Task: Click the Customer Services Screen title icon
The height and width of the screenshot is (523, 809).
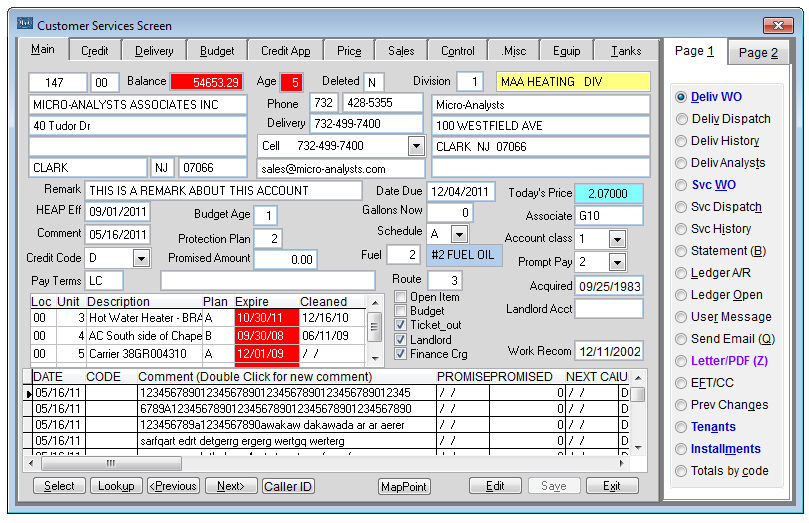Action: 24,24
